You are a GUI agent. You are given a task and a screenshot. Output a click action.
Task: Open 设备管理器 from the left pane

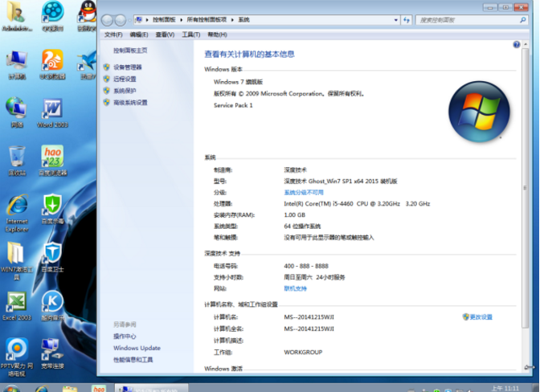point(128,67)
